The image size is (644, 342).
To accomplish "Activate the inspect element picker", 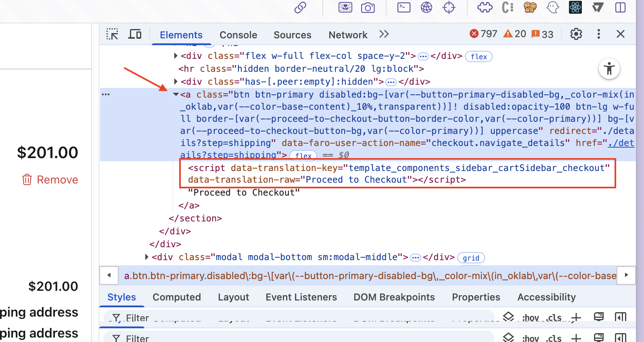I will tap(112, 34).
